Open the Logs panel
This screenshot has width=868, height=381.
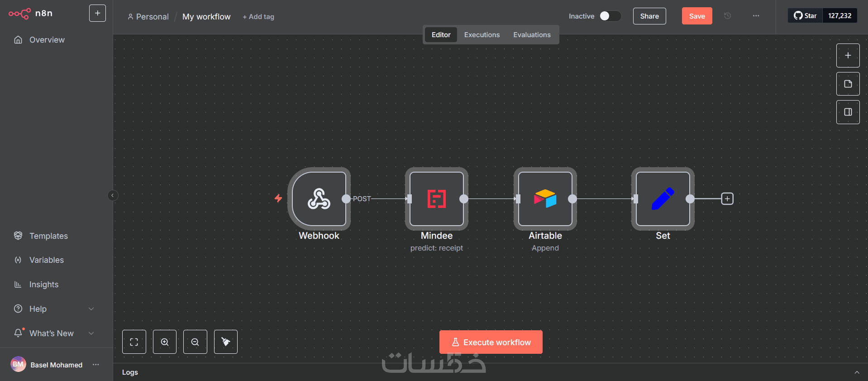pyautogui.click(x=130, y=372)
